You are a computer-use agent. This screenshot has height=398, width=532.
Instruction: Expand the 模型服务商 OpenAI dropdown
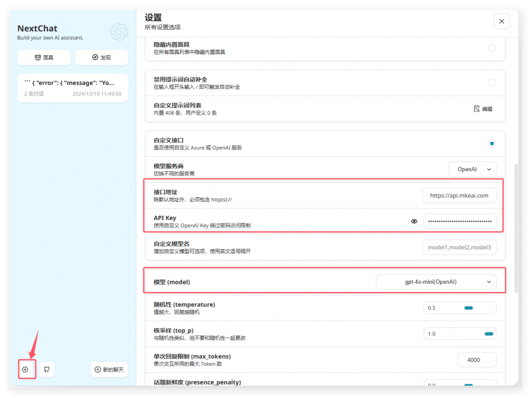click(472, 170)
